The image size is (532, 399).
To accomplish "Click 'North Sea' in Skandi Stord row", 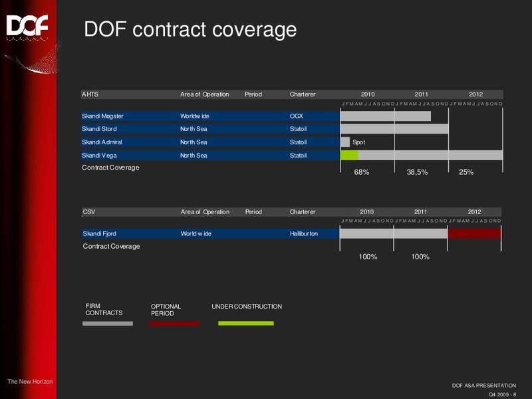I will point(194,129).
